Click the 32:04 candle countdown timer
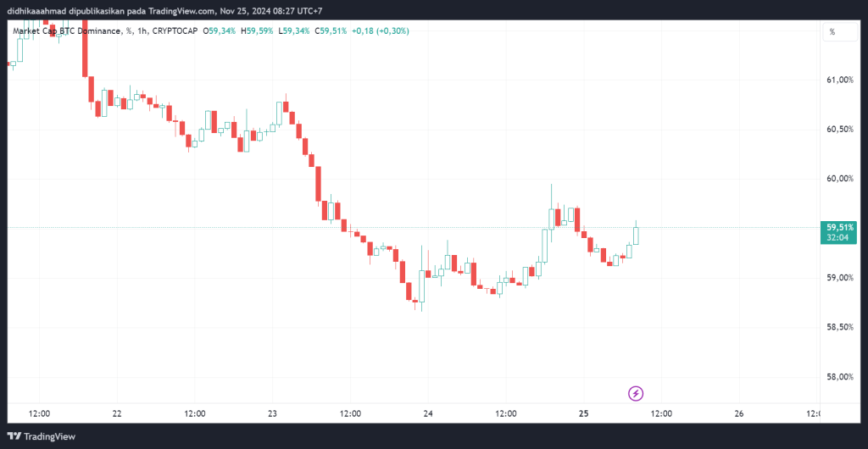This screenshot has width=868, height=449. pos(839,238)
